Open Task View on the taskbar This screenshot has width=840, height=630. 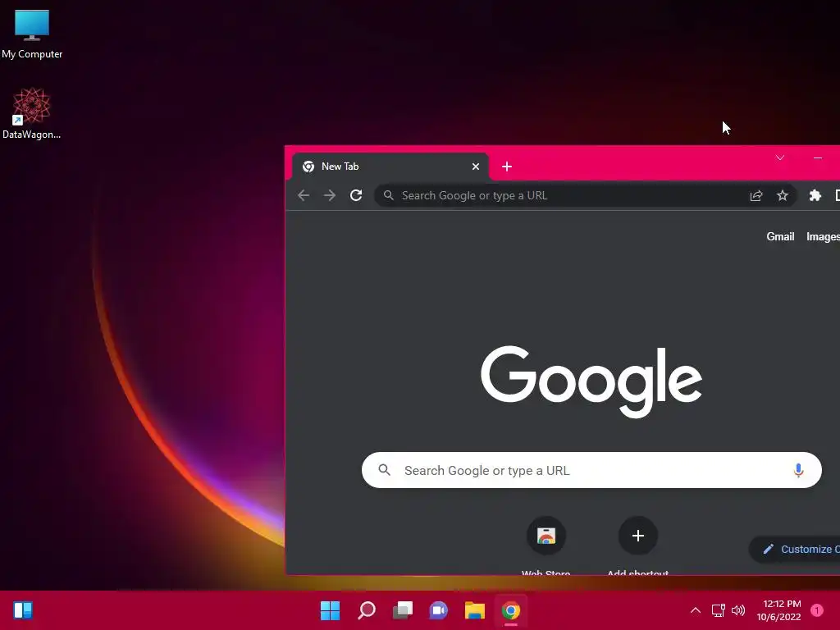point(402,610)
